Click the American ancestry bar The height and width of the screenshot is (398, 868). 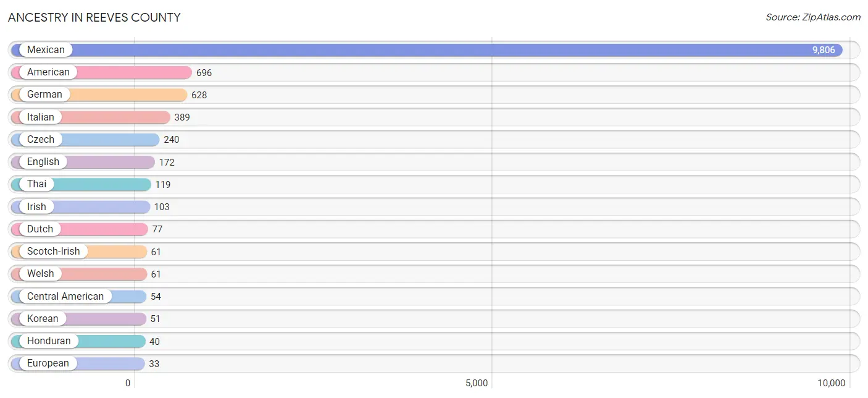[101, 72]
